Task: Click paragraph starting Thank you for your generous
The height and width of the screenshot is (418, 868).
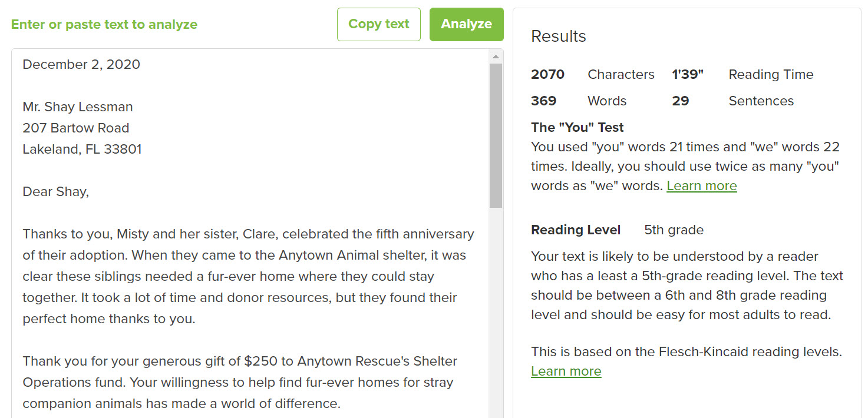Action: [x=240, y=382]
